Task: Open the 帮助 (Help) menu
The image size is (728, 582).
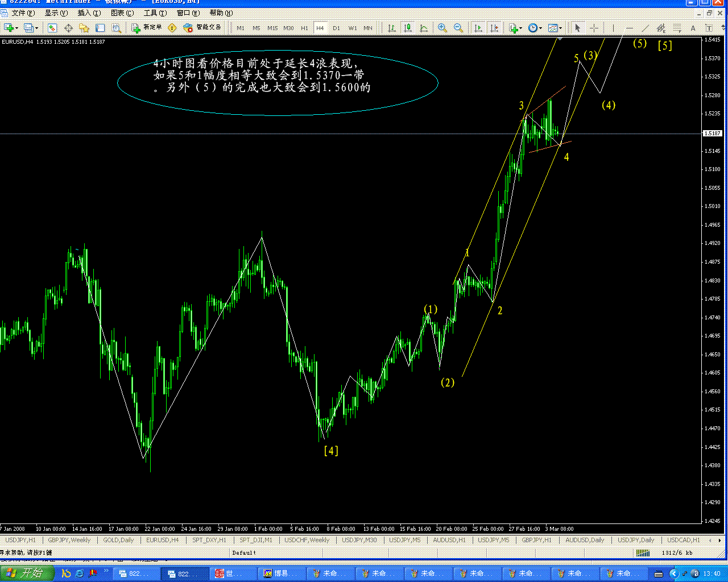Action: 221,13
